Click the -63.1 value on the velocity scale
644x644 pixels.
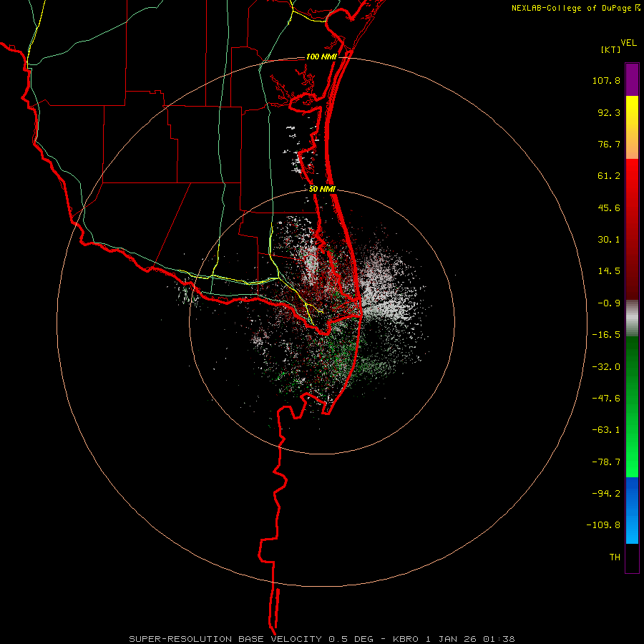[x=606, y=430]
